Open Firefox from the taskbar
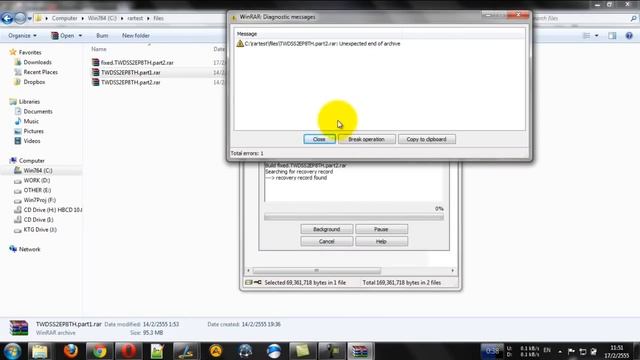 [70, 351]
